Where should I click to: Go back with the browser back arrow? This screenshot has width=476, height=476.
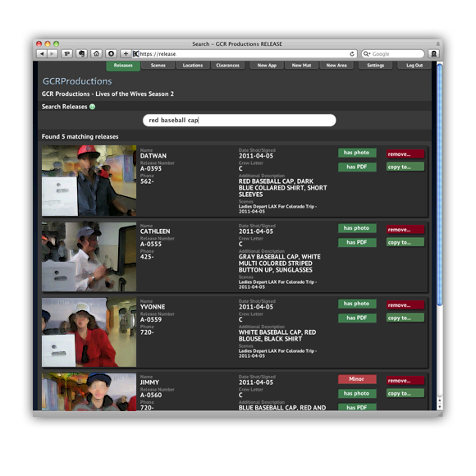click(42, 53)
